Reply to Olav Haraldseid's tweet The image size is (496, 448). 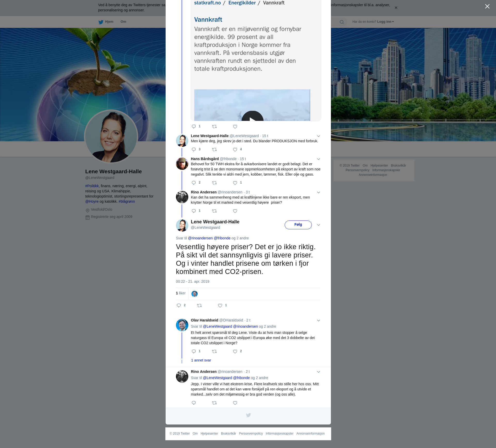pyautogui.click(x=194, y=351)
